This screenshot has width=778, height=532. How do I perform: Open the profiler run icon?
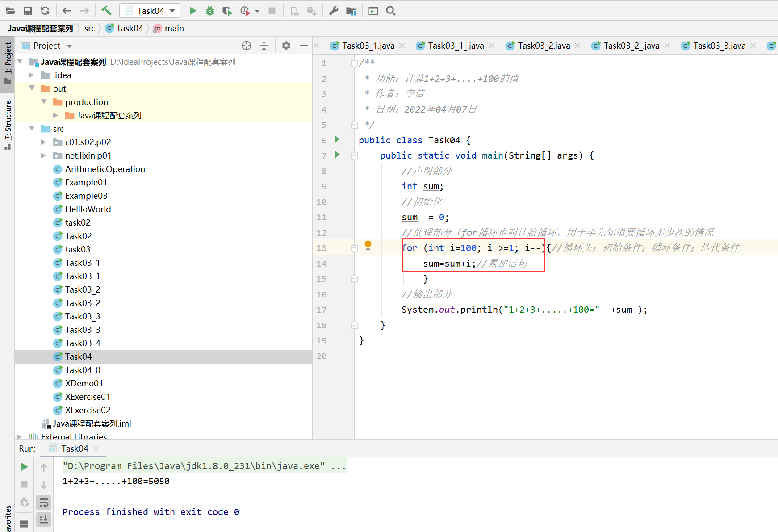[245, 11]
